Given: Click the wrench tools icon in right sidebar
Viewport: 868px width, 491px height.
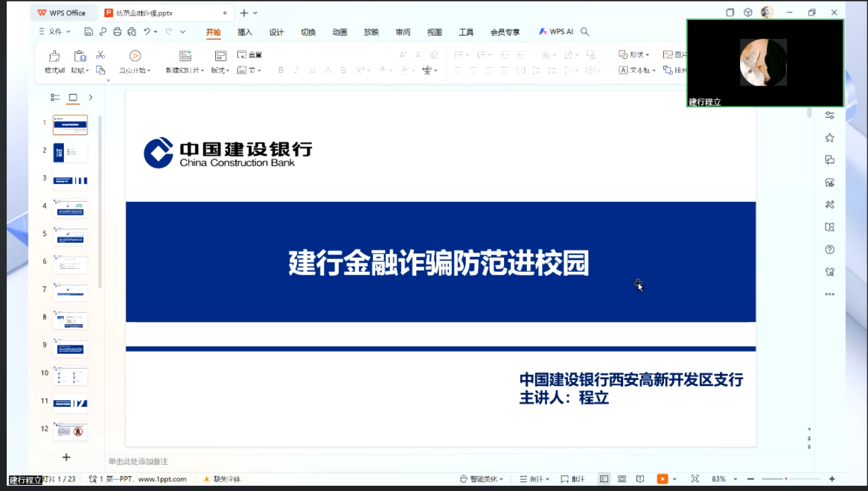Looking at the screenshot, I should [x=829, y=204].
